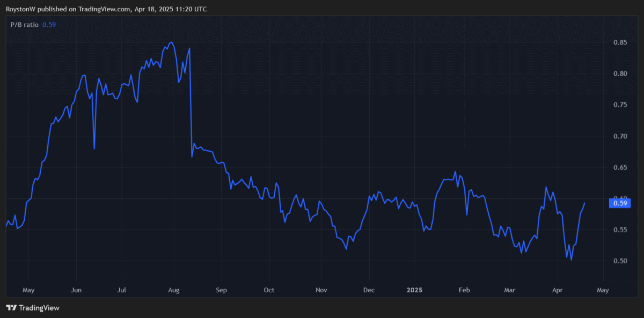Click the 0.55 price axis label

tap(620, 230)
